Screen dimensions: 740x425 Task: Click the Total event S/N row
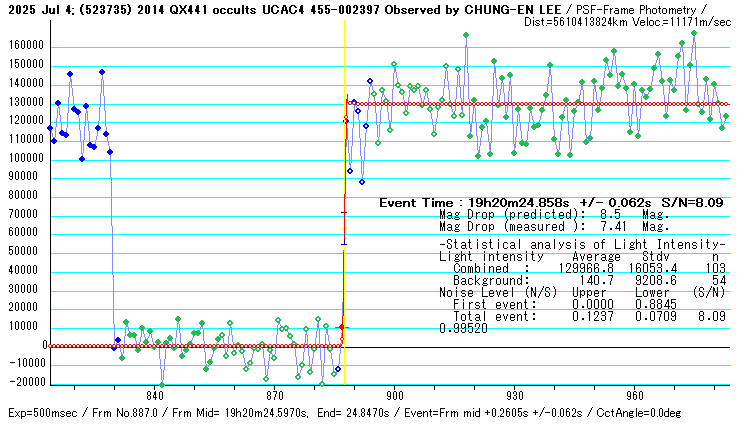[582, 317]
